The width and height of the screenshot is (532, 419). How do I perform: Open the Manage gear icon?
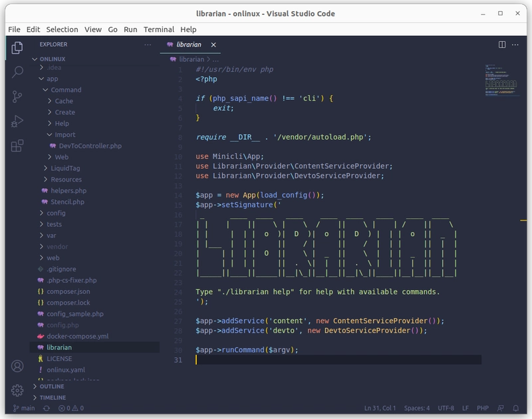click(17, 390)
